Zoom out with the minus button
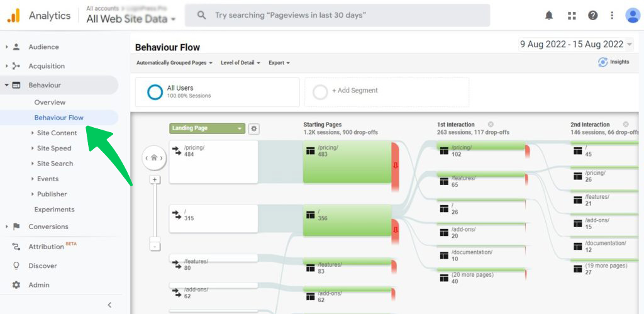Viewport: 644px width, 314px height. tap(155, 246)
